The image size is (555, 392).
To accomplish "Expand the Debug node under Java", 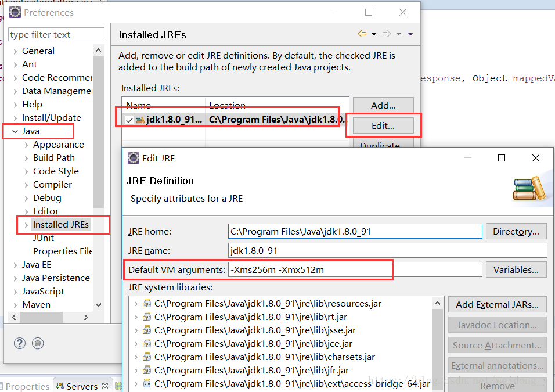I will [x=26, y=198].
